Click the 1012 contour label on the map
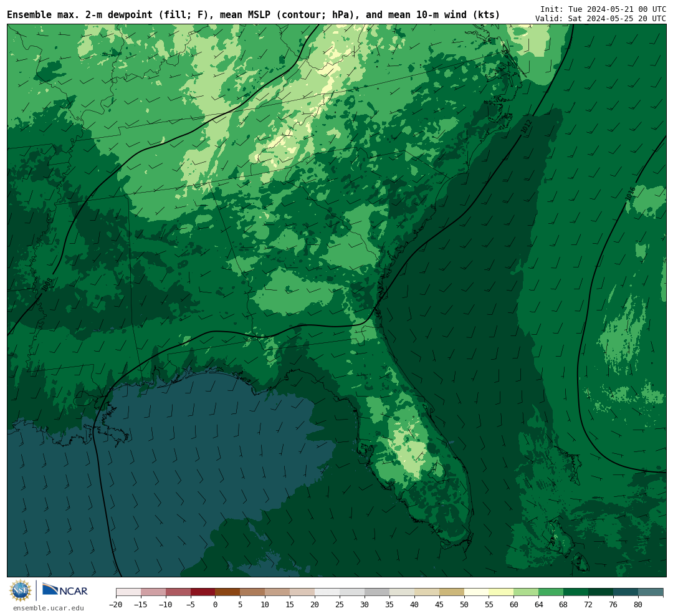The image size is (673, 616). tap(526, 126)
